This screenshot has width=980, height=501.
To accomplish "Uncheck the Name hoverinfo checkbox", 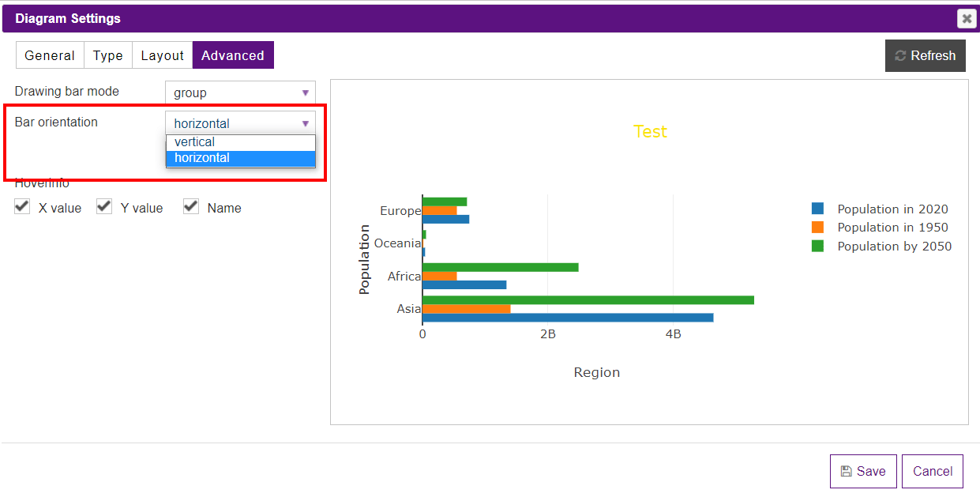I will 190,205.
